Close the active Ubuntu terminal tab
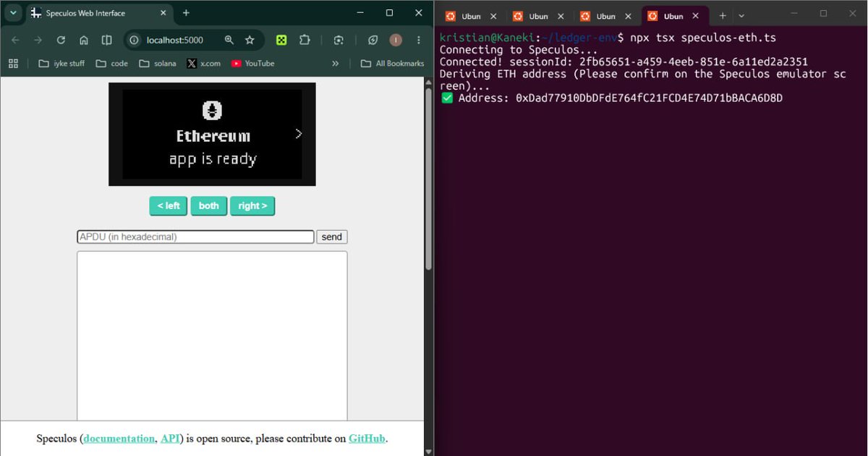The height and width of the screenshot is (456, 868). click(x=696, y=16)
